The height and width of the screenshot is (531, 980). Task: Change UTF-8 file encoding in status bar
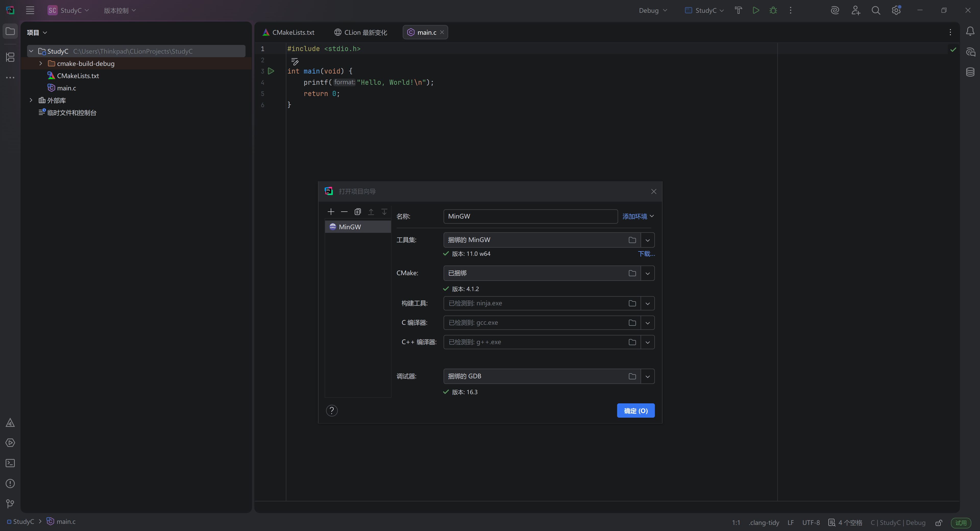811,523
